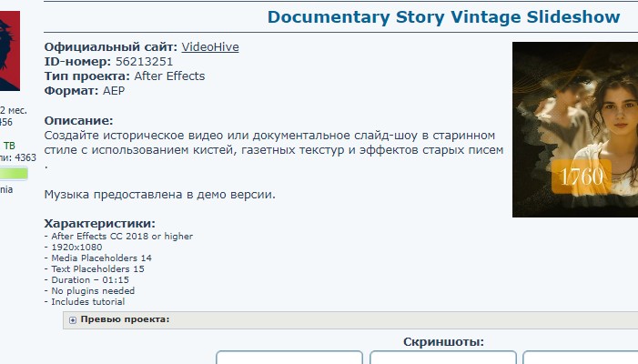Image resolution: width=638 pixels, height=364 pixels.
Task: Open the third screenshot thumbnail at right edge
Action: tap(581, 358)
